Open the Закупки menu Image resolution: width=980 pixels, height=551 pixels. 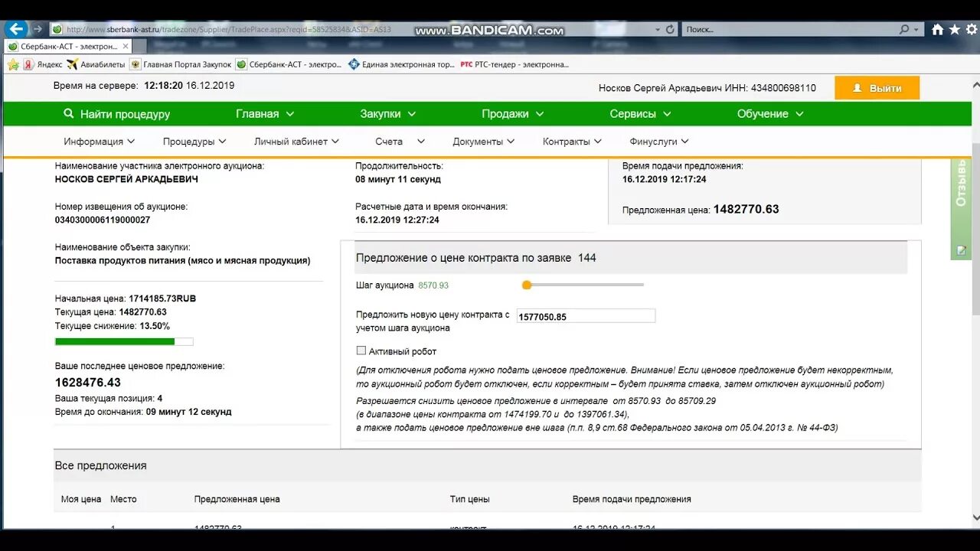pyautogui.click(x=388, y=114)
